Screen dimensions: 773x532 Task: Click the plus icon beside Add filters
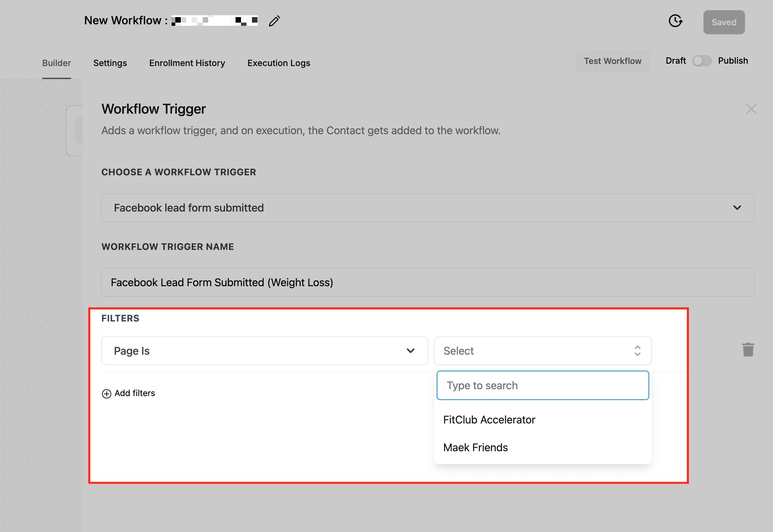point(106,394)
